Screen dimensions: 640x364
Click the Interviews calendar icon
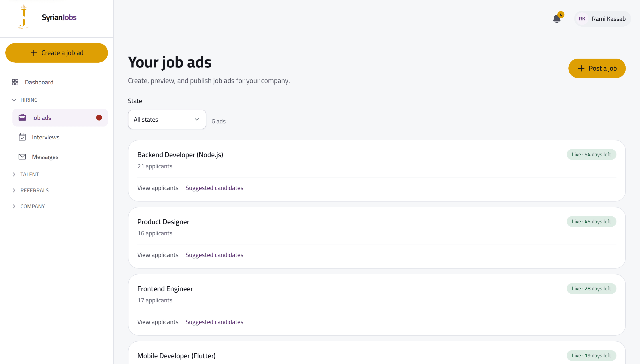[x=22, y=137]
